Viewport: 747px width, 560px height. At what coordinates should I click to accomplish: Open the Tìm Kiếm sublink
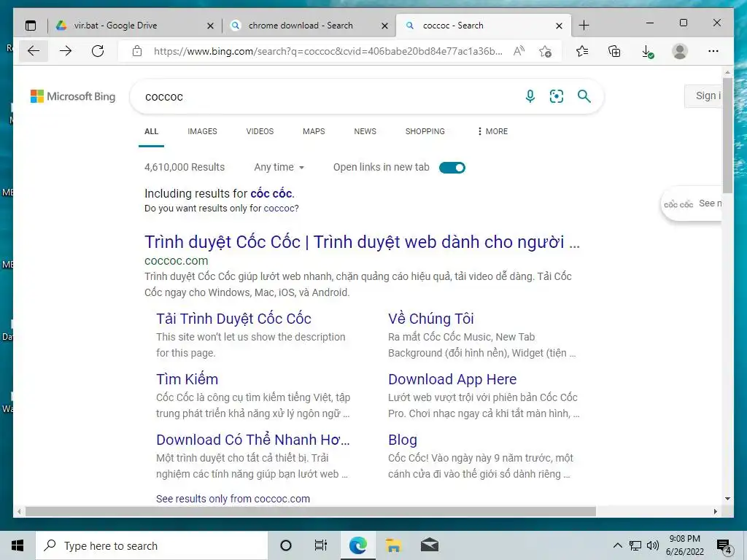[187, 379]
